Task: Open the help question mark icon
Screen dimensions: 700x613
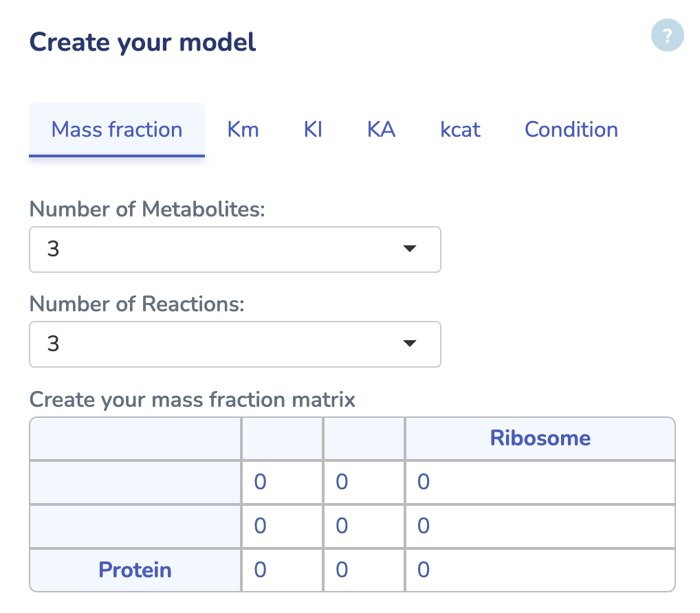Action: [667, 35]
